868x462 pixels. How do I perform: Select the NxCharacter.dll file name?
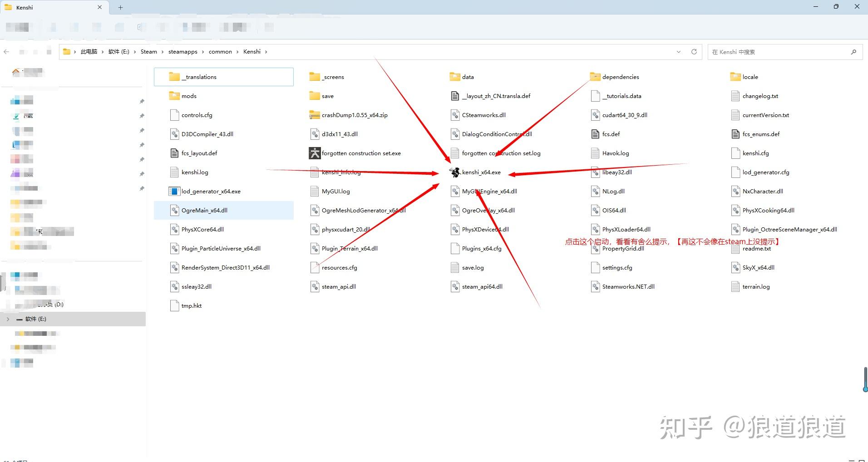point(763,192)
